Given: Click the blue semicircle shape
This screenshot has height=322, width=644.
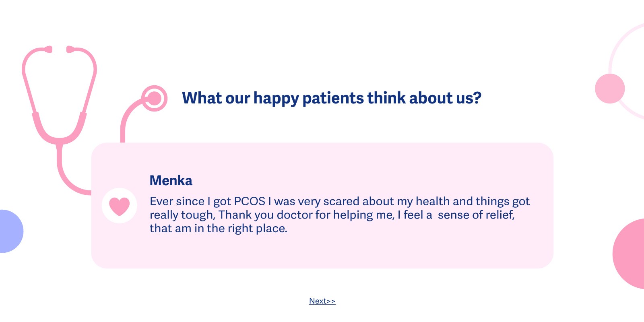Looking at the screenshot, I should click(10, 231).
